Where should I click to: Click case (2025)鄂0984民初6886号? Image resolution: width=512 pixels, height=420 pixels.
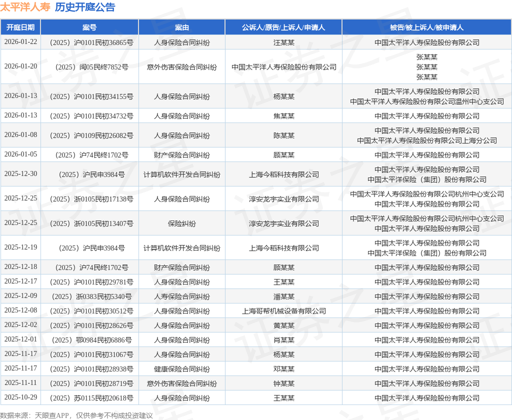click(91, 340)
